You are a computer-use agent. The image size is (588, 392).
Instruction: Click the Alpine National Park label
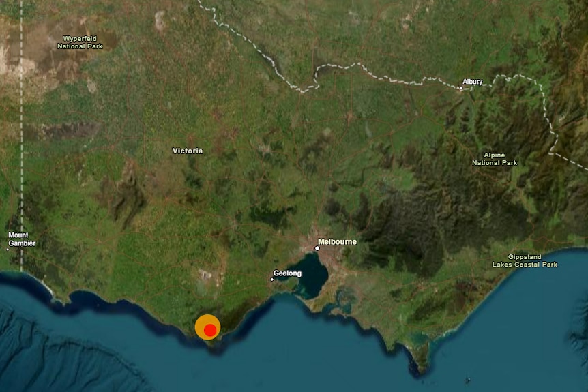[x=495, y=159]
